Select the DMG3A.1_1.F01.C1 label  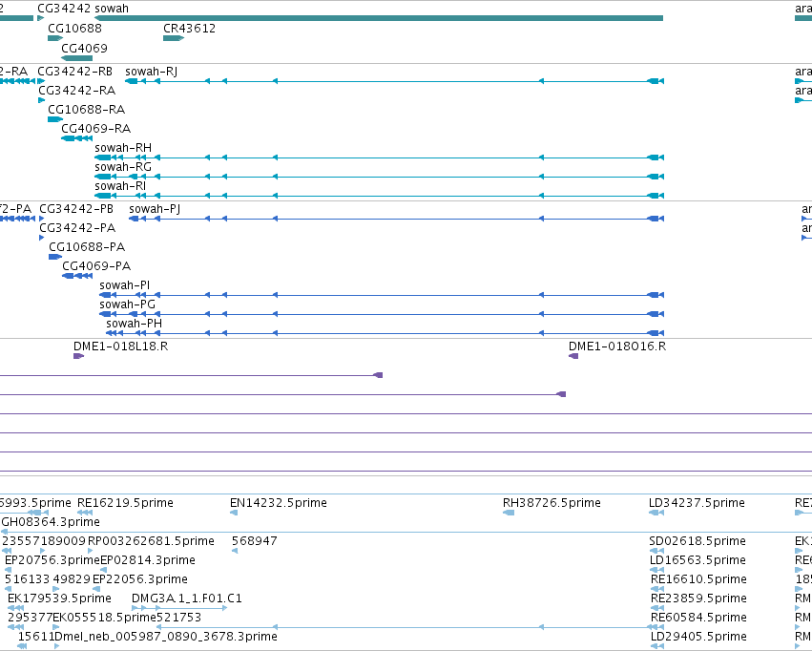tap(186, 598)
